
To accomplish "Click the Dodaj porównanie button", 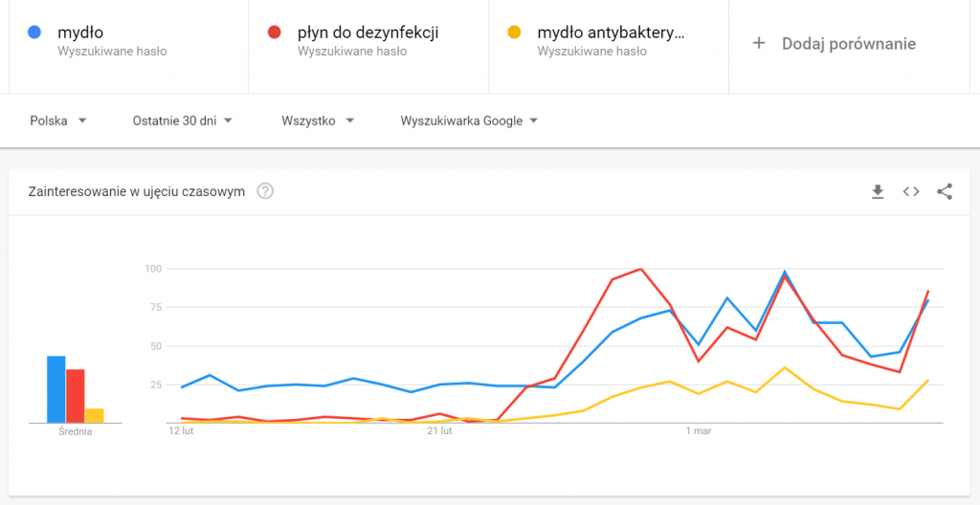I will [848, 43].
